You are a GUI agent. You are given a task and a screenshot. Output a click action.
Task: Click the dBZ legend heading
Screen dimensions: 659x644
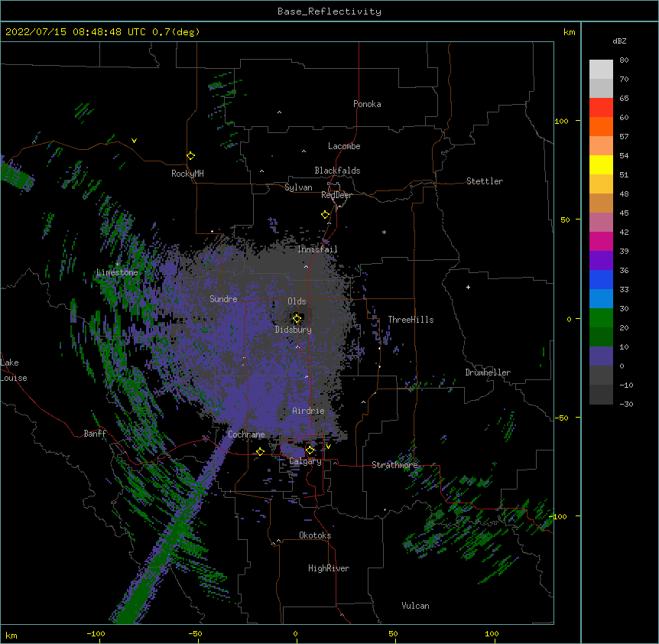click(x=619, y=41)
